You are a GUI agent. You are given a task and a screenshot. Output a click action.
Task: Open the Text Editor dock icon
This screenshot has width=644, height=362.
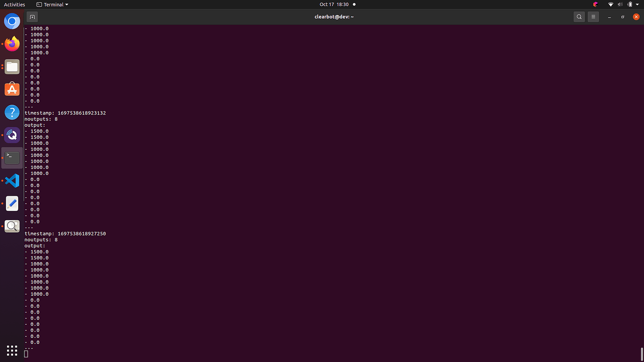(x=12, y=203)
